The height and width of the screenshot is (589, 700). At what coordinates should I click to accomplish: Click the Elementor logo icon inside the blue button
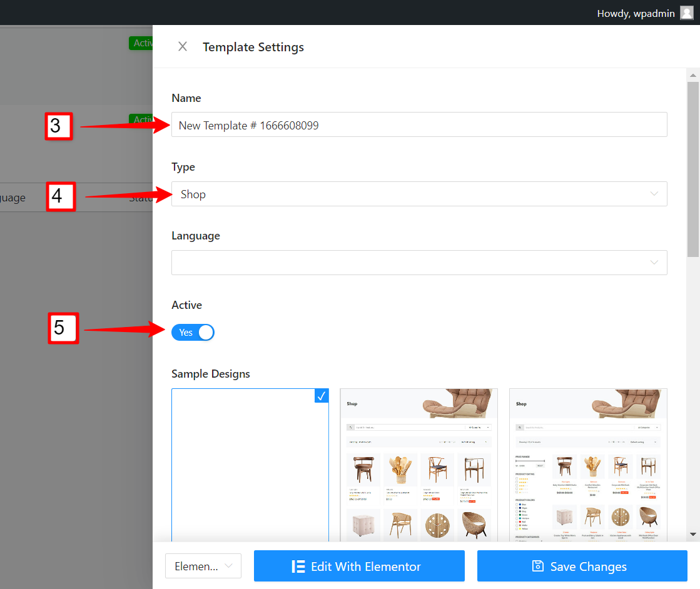pos(297,566)
